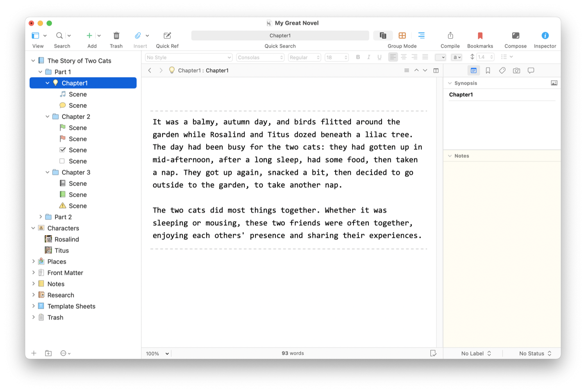
Task: Collapse the Chapter 3 folder
Action: [48, 173]
